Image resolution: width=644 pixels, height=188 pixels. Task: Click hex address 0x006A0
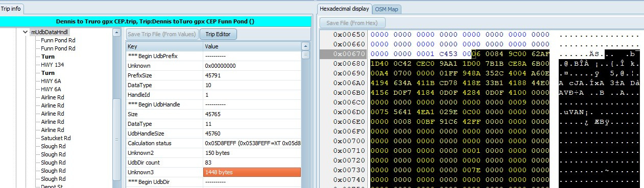click(349, 83)
